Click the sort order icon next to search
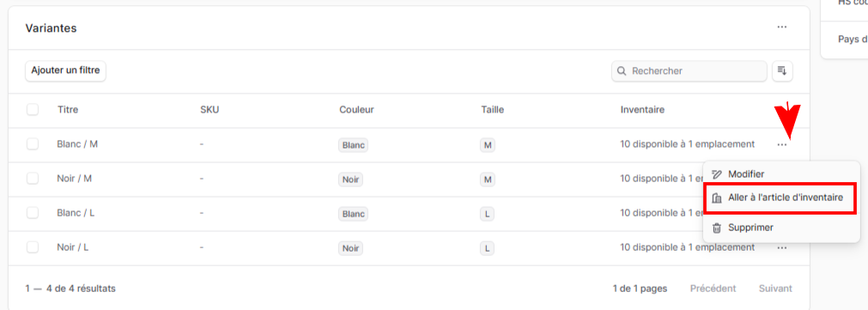 pos(782,71)
